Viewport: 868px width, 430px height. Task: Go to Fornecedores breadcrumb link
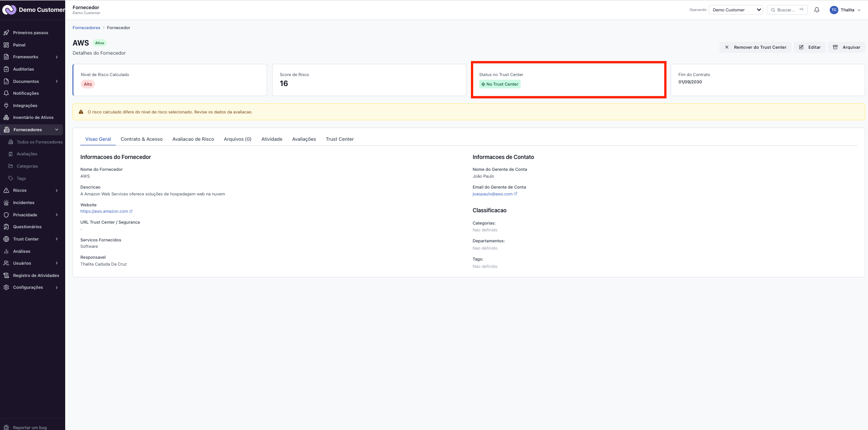(86, 28)
